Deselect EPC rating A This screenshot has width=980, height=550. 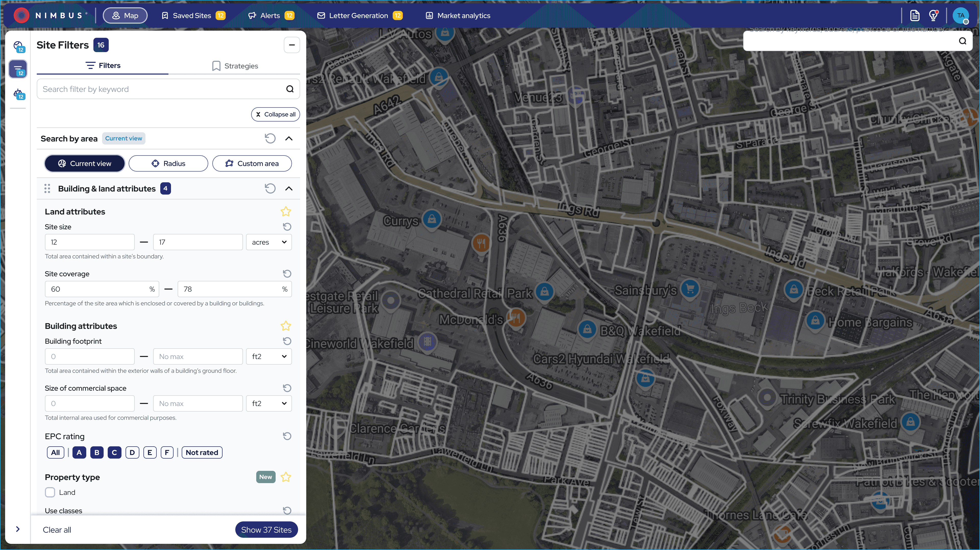(79, 452)
